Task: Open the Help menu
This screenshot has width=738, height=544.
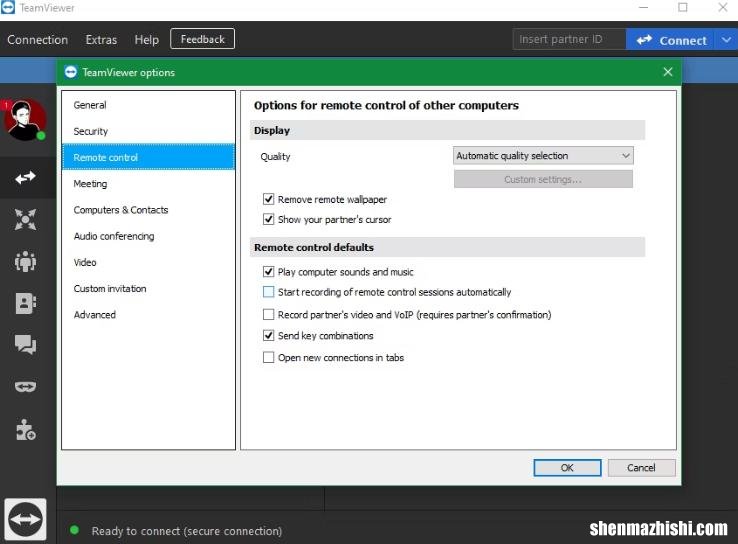Action: point(146,40)
